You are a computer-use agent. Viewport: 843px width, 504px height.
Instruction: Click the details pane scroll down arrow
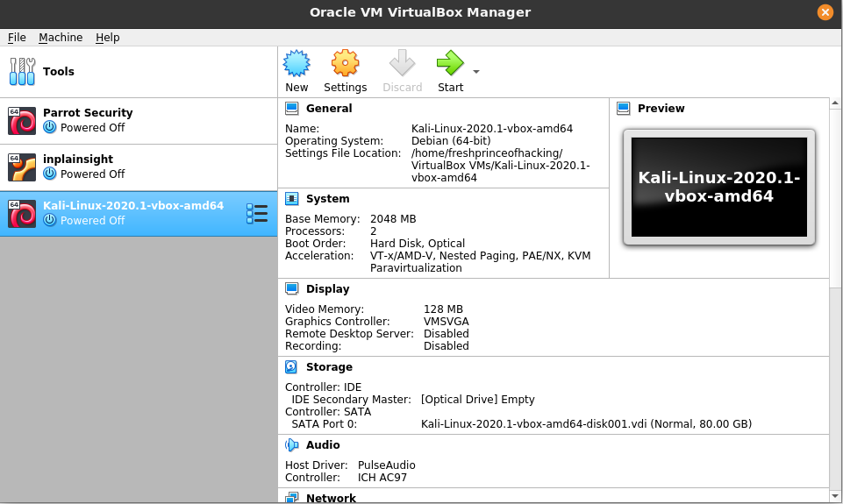coord(835,496)
